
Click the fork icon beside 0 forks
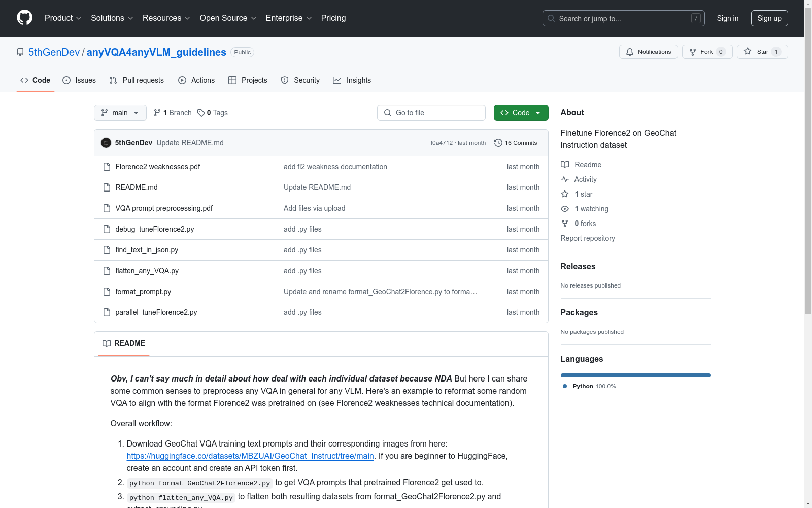(565, 224)
